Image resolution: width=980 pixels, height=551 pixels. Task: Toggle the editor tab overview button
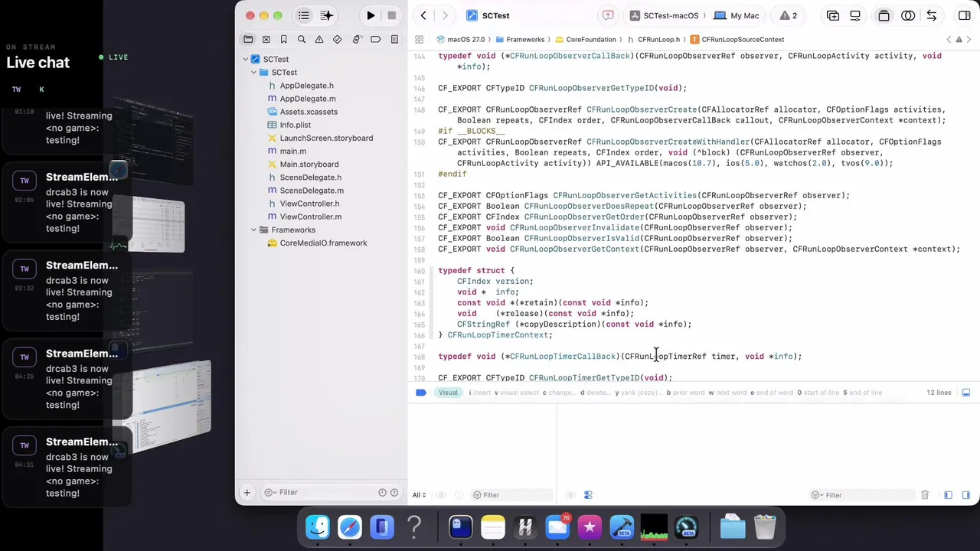pos(884,15)
